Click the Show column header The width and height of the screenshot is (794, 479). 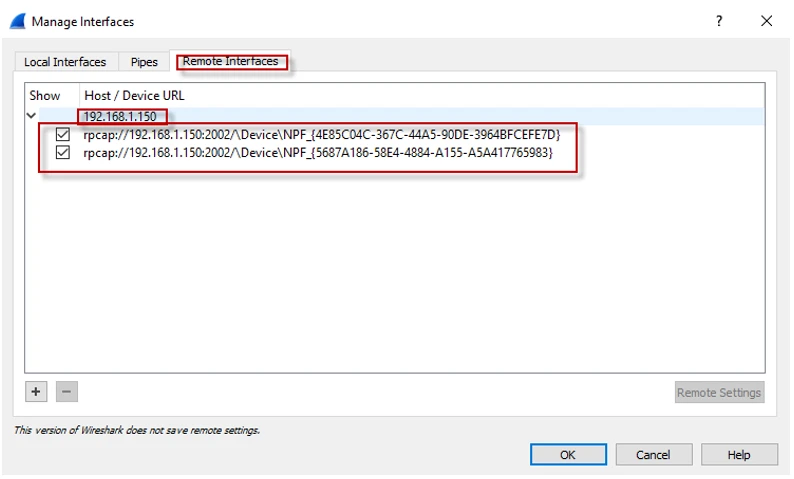45,96
